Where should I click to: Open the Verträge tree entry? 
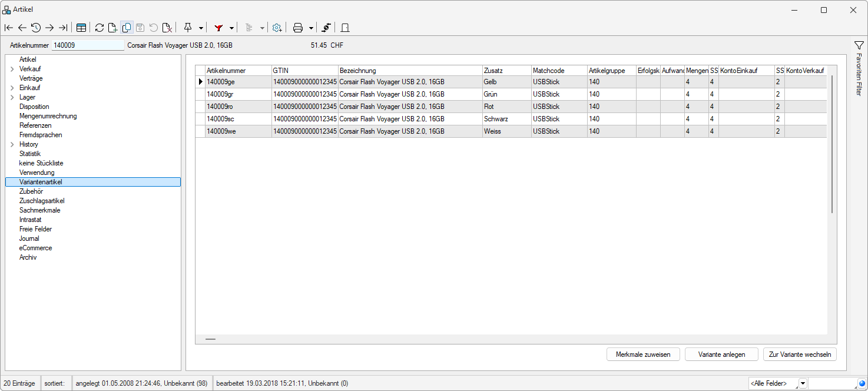[x=31, y=78]
